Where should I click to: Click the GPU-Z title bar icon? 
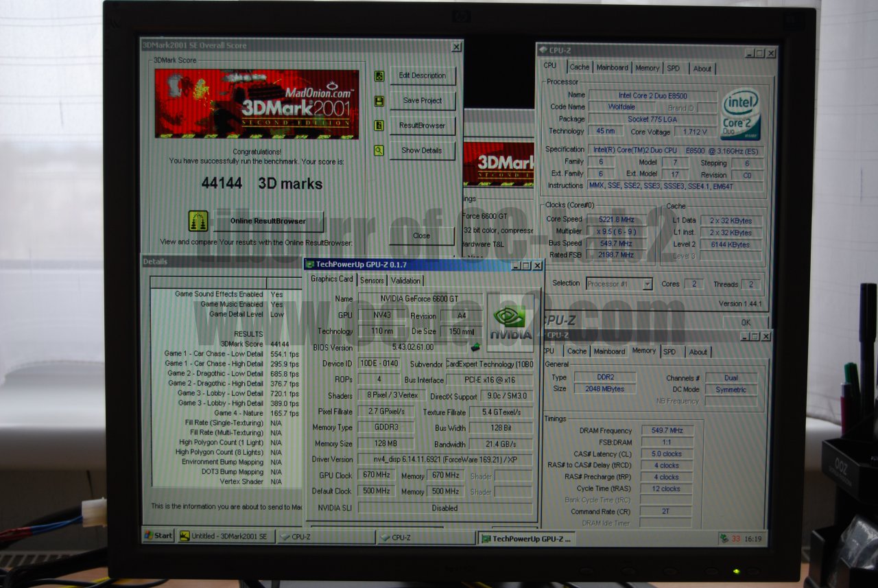(310, 264)
